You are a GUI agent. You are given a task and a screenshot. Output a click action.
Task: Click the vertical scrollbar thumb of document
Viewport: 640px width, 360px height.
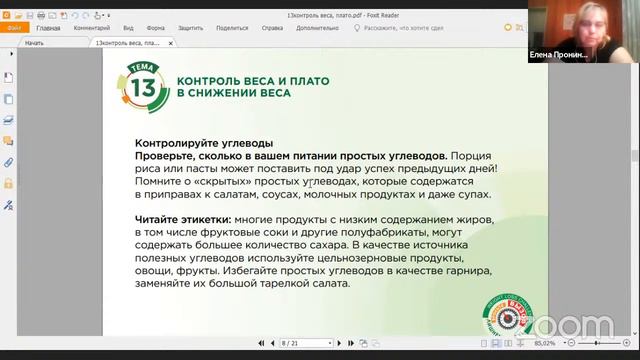tap(635, 156)
